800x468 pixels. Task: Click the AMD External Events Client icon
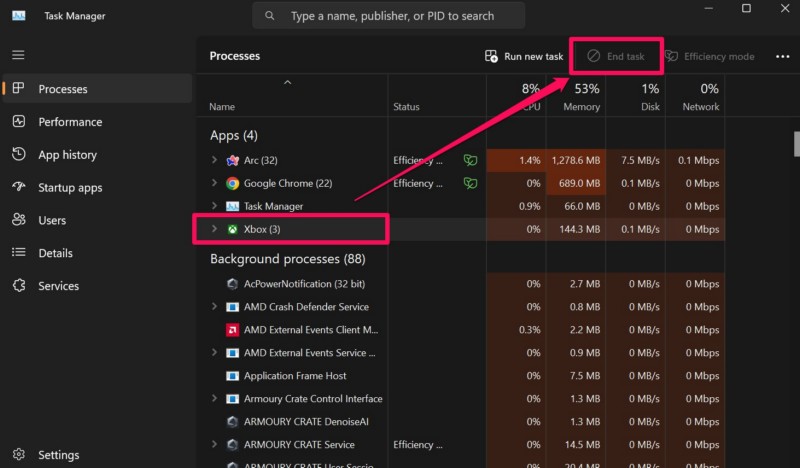pos(233,330)
